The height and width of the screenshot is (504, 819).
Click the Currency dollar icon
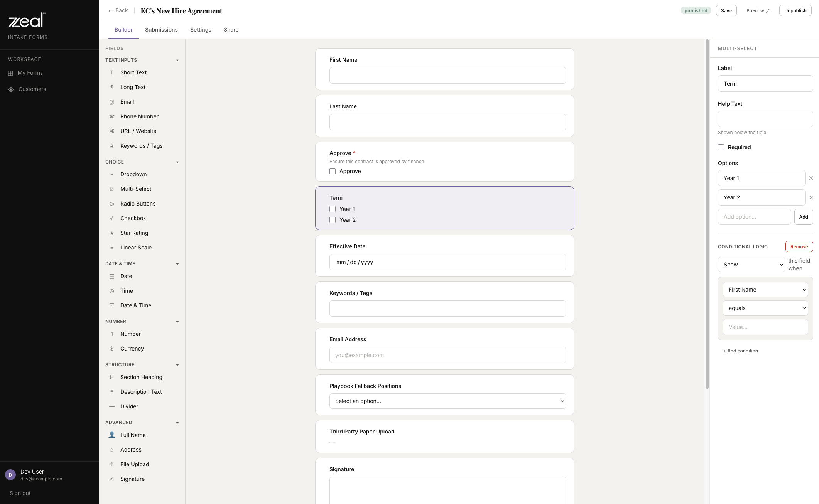112,349
